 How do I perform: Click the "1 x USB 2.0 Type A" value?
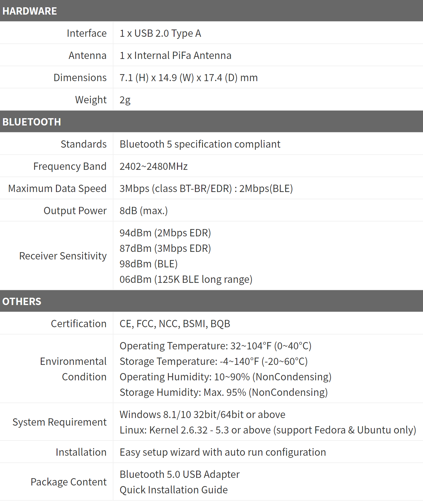point(160,33)
